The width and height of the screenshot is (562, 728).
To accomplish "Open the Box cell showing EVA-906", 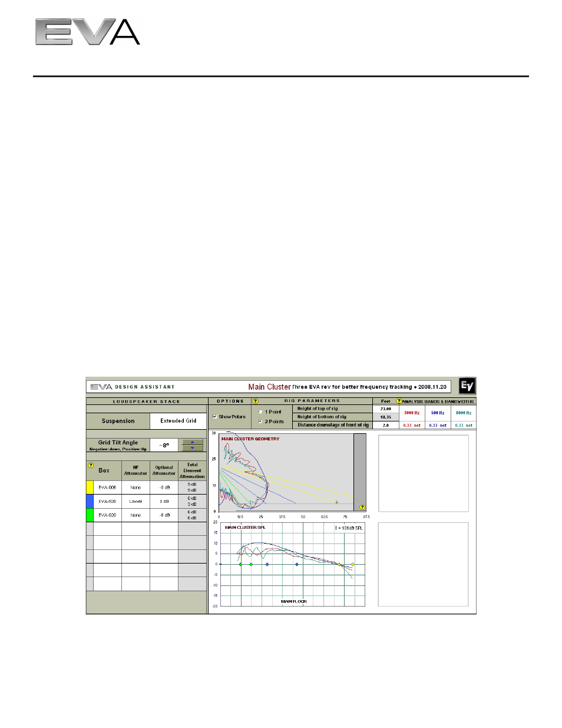I will (x=107, y=487).
